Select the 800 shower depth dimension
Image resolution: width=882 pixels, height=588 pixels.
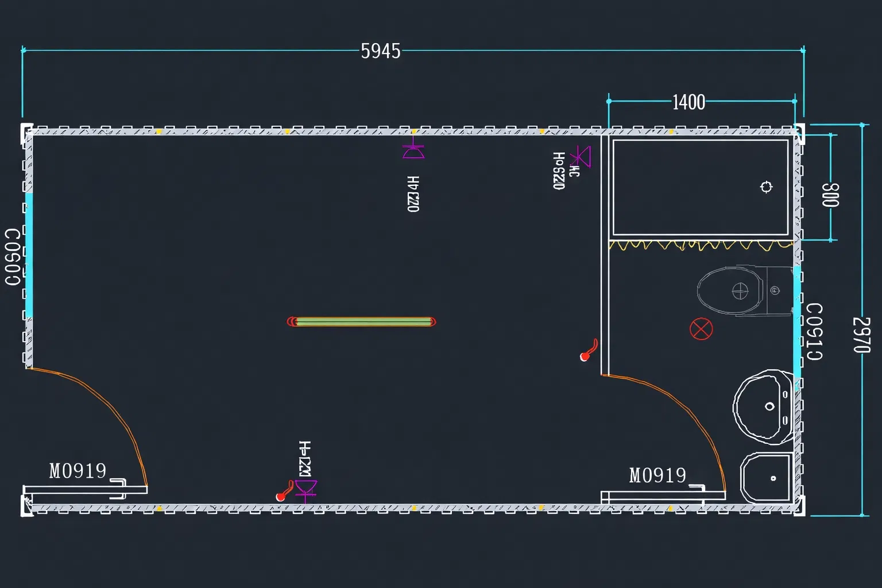coord(830,195)
